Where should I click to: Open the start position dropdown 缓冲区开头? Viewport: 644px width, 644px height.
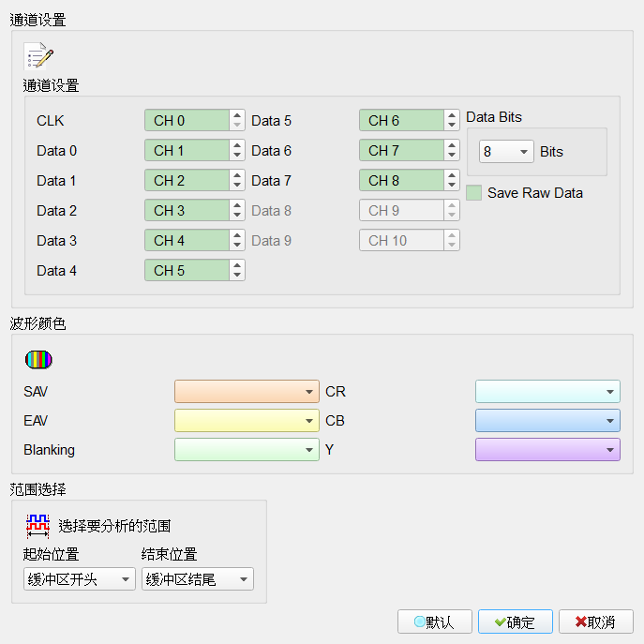coord(80,579)
